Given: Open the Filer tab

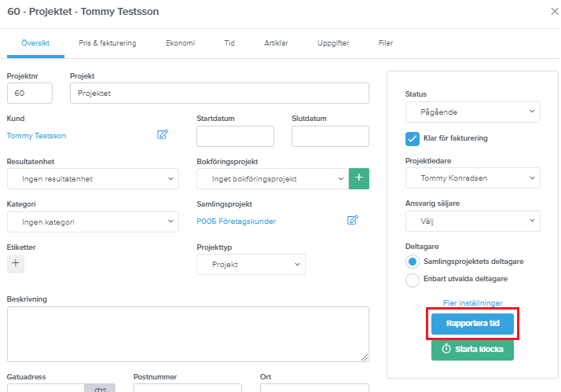Looking at the screenshot, I should 386,43.
